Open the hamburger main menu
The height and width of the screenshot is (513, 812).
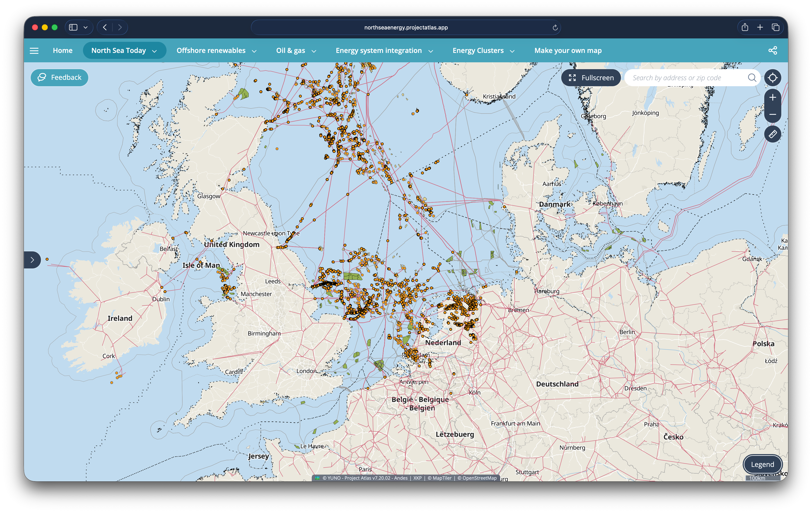coord(34,51)
